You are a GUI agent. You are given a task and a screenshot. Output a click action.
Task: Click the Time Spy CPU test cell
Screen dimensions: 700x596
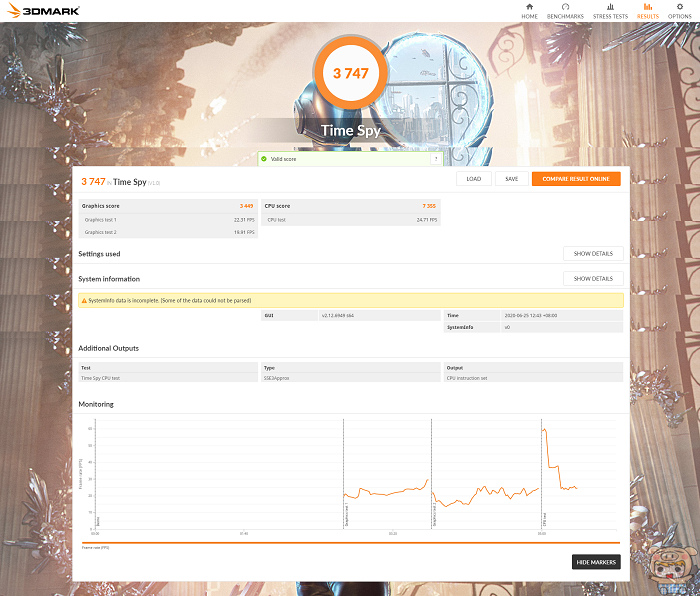tap(168, 378)
